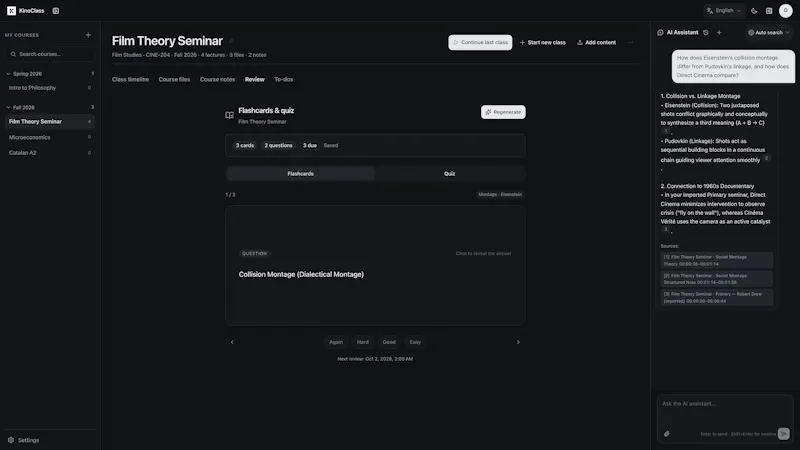Rate the card as Easy
This screenshot has height=450, width=800.
(415, 342)
